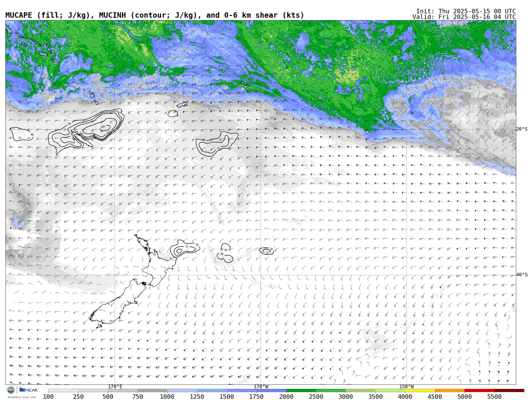Click the 170°E longitude label

point(115,387)
